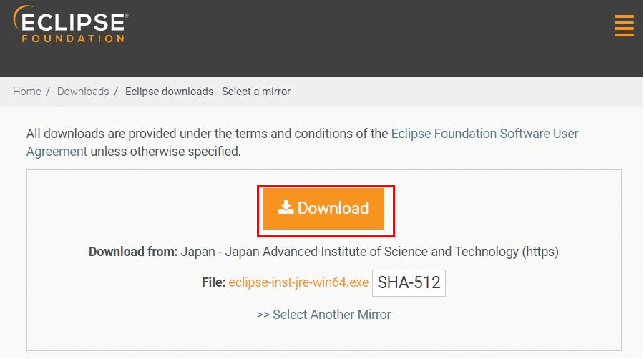Click the word FOUNDATION in the logo
This screenshot has width=644, height=359.
[x=73, y=38]
